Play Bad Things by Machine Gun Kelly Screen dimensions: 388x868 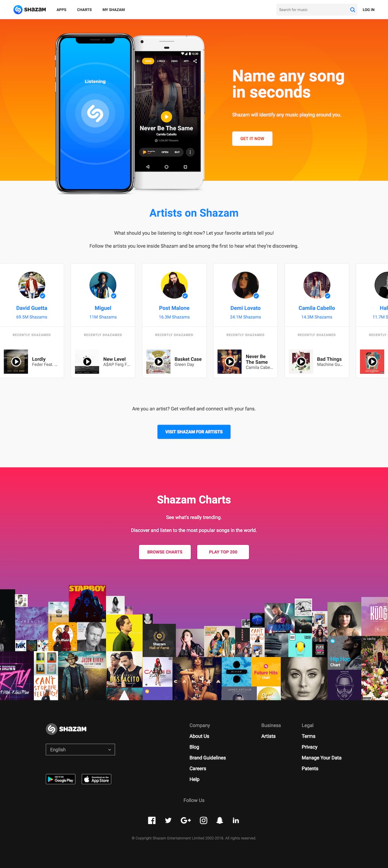301,362
